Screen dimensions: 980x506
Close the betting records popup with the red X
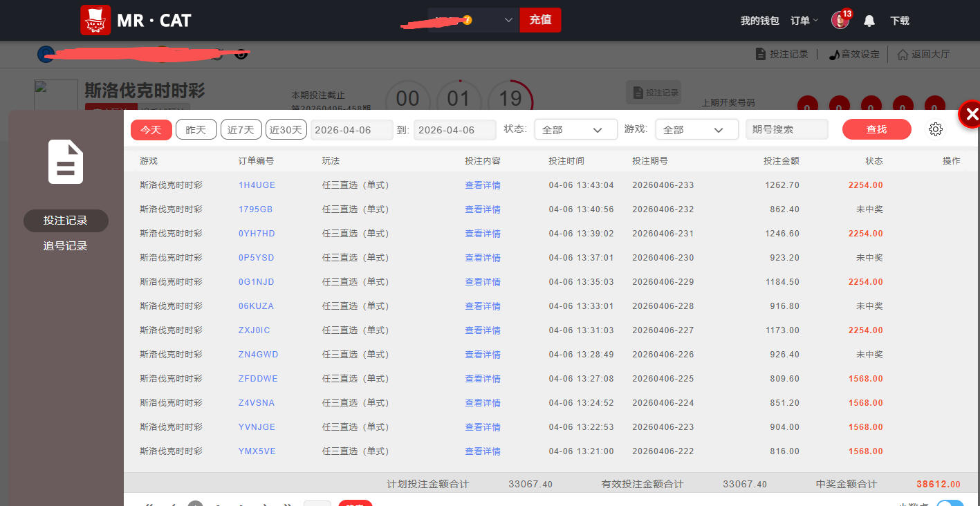click(x=971, y=115)
